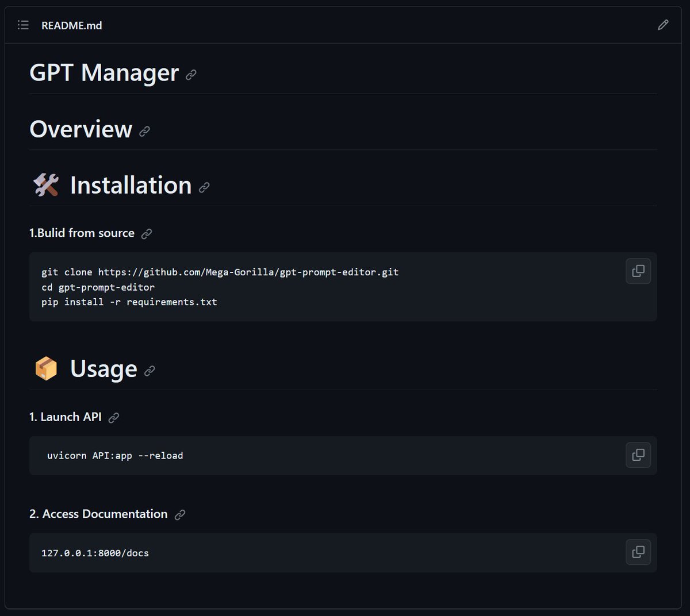
Task: Click link icon beside Bulid from source
Action: coord(147,233)
